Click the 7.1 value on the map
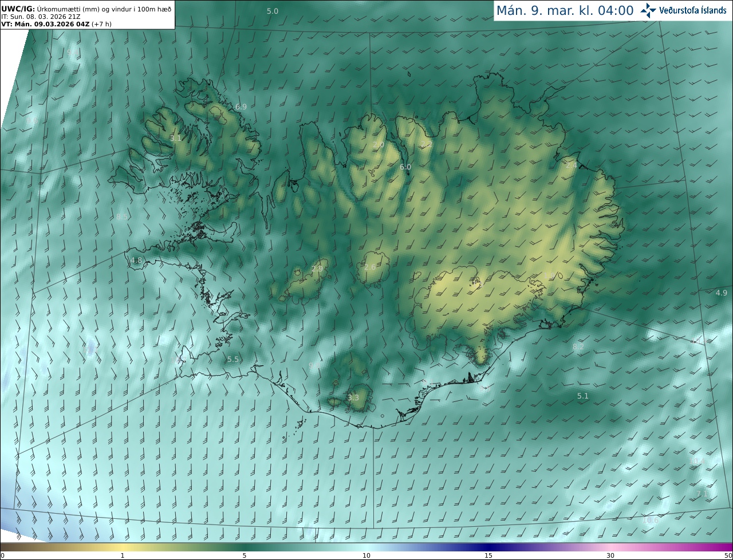733x560 pixels. pos(702,494)
